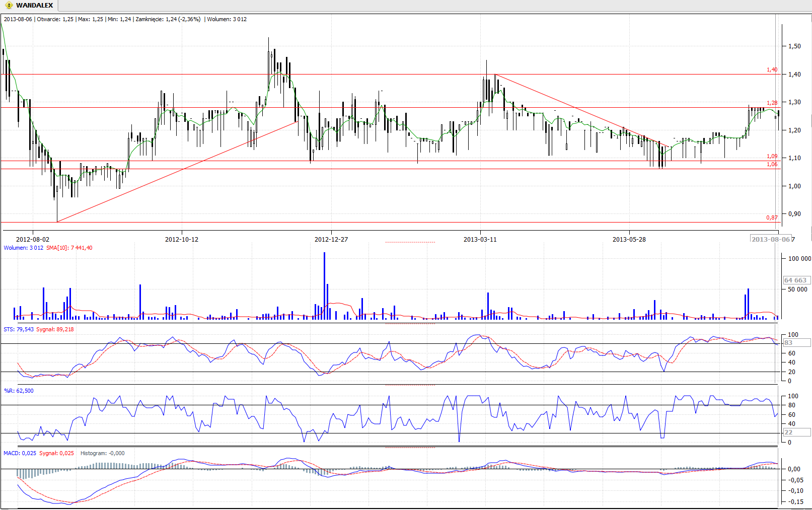Click the 0,90 price axis label
Viewport: 812px width, 510px height.
tap(794, 213)
